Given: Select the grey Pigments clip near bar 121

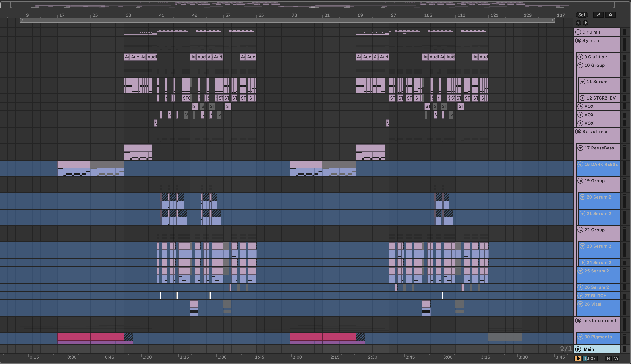Looking at the screenshot, I should pyautogui.click(x=505, y=337).
